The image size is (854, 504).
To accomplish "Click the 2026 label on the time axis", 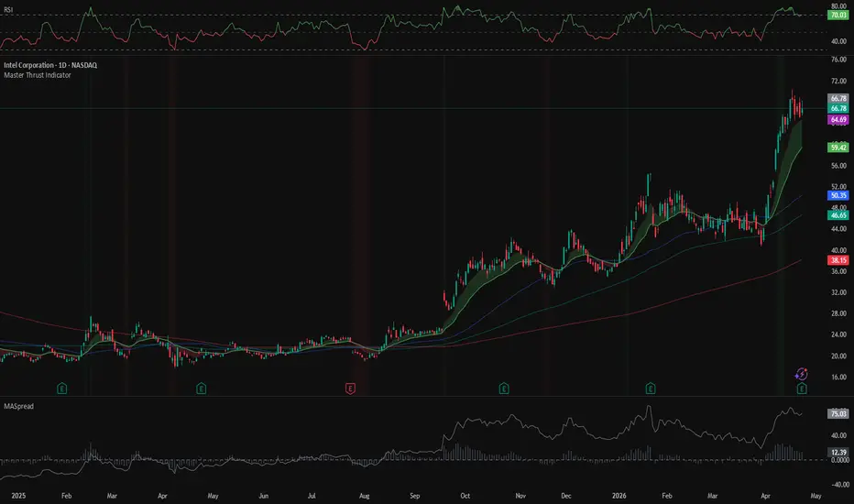I will coord(619,496).
